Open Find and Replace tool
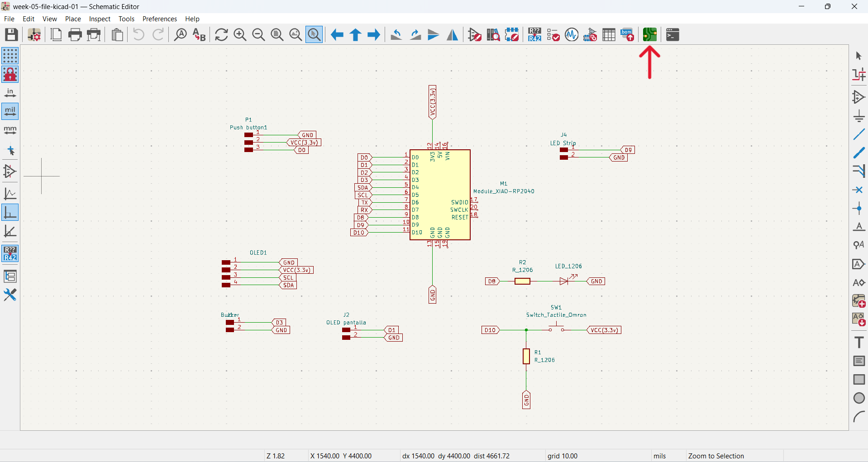 199,34
